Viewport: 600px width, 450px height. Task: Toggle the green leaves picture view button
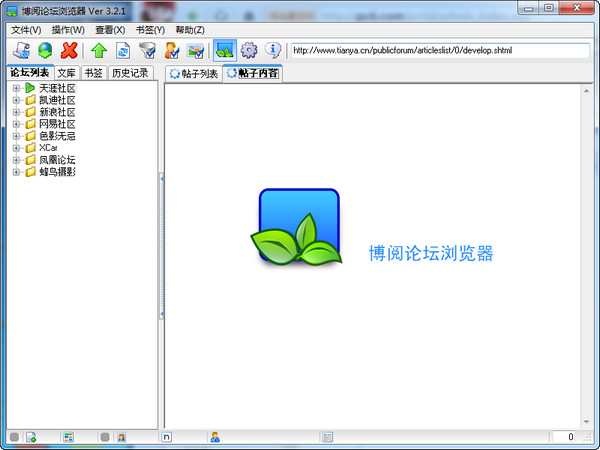224,50
